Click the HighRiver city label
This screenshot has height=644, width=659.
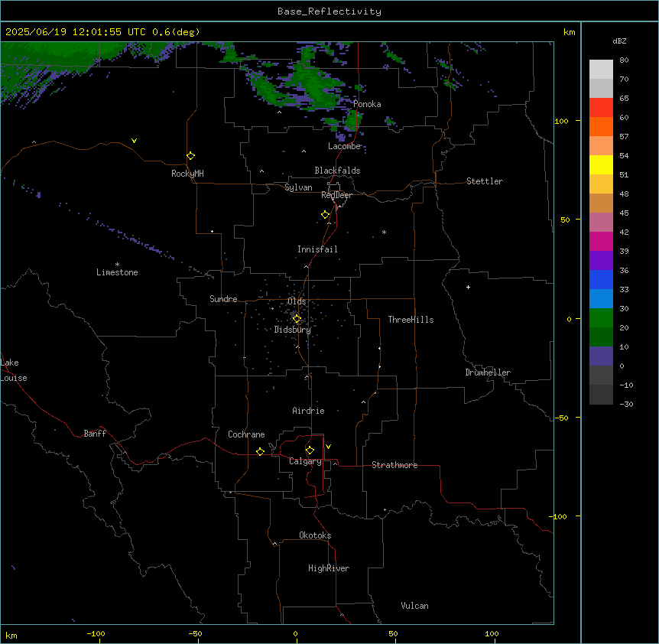pos(329,568)
